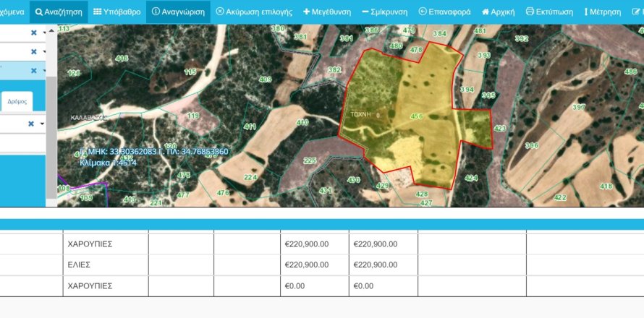
Task: Open the Αναζήτηση search tool
Action: (x=59, y=12)
